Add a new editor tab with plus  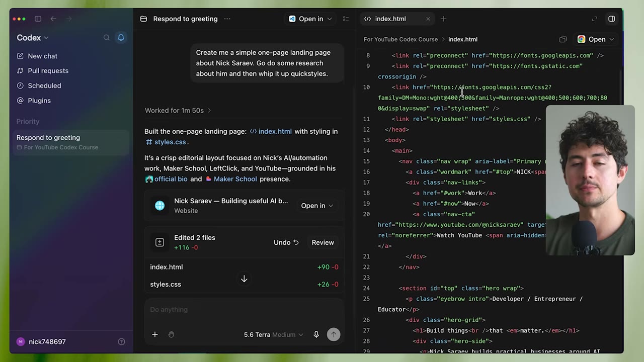tap(443, 19)
